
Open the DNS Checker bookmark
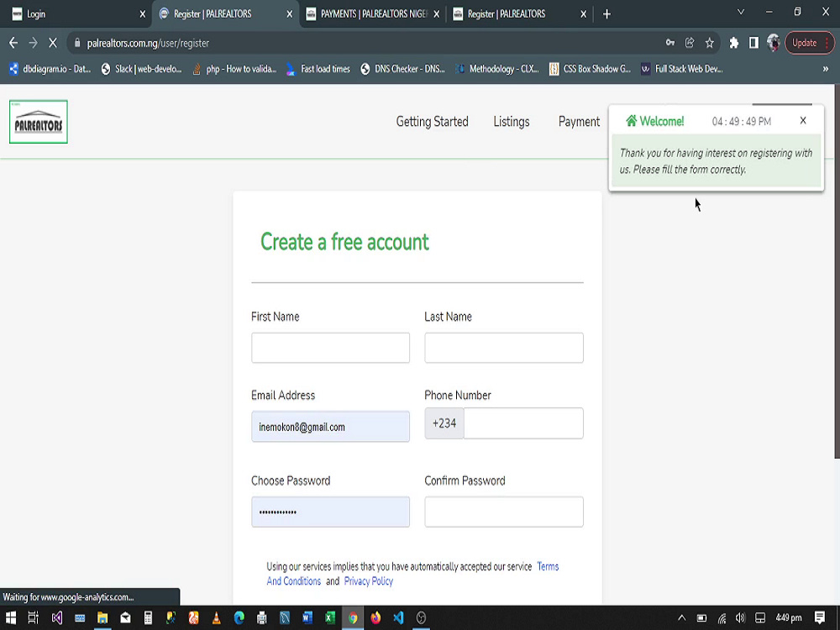(x=403, y=69)
